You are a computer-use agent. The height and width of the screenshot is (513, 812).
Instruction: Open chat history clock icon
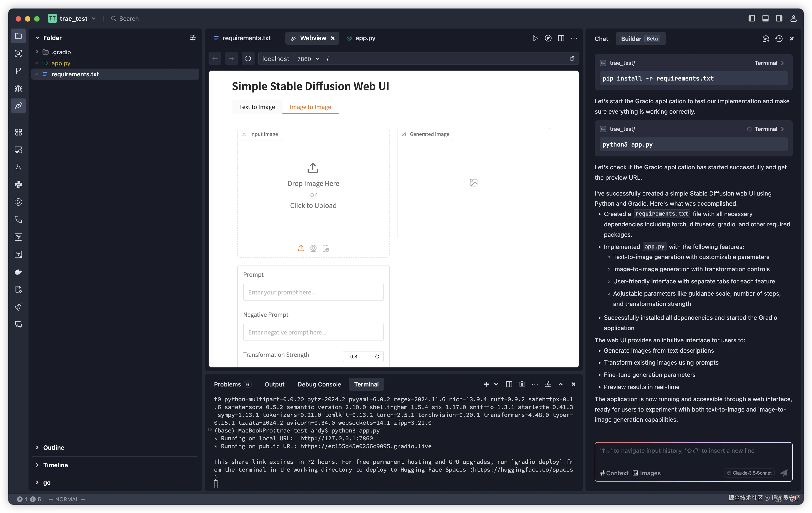[779, 39]
